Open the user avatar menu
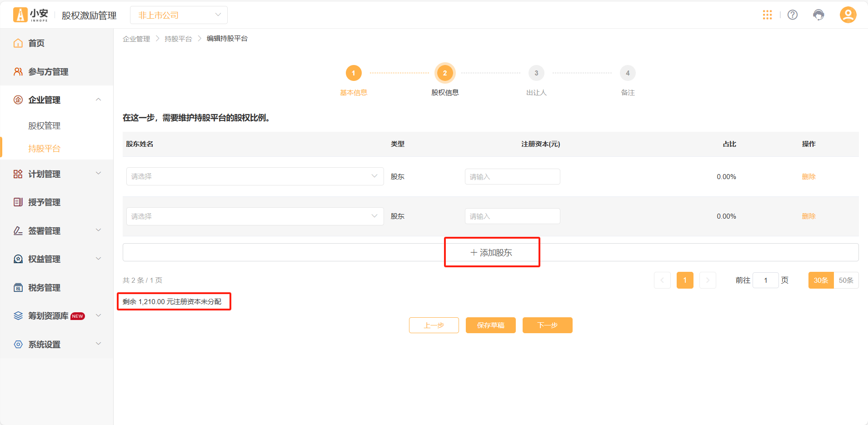The image size is (868, 425). pos(848,15)
